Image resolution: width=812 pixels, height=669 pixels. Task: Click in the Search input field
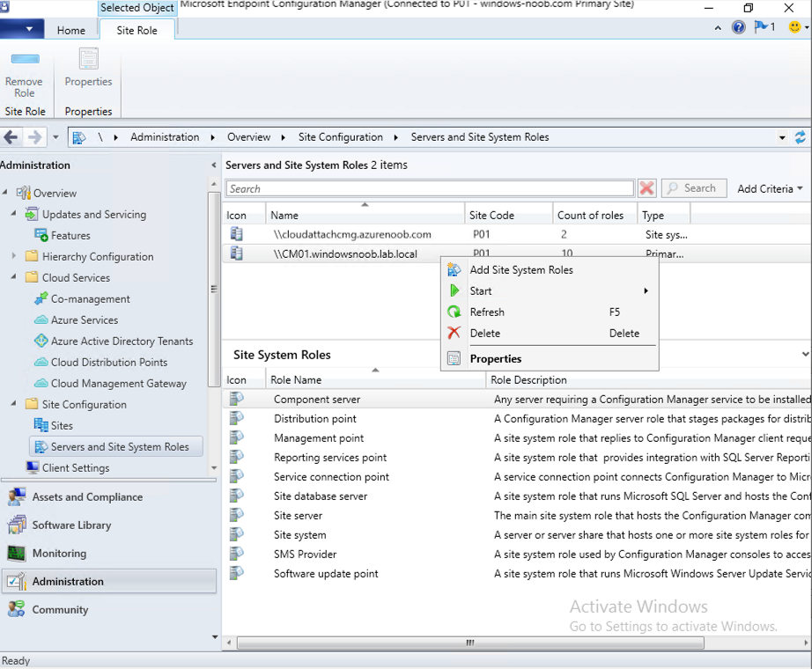(430, 188)
